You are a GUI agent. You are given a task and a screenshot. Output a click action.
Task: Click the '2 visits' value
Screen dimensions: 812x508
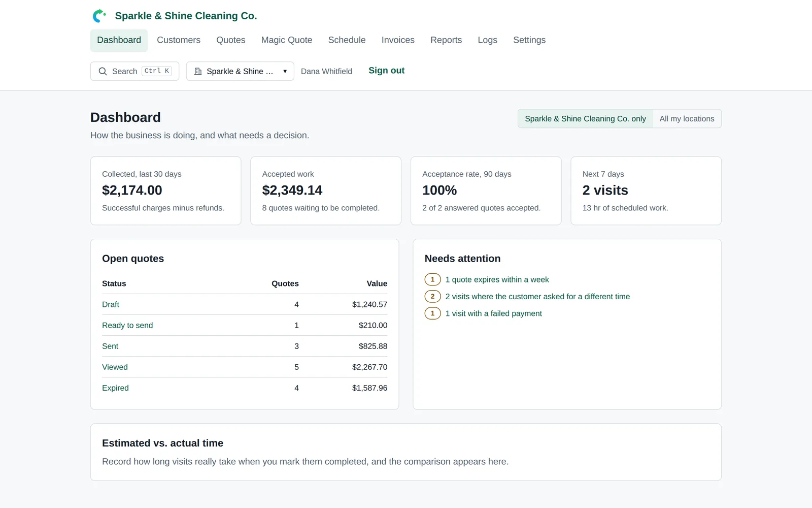coord(605,190)
